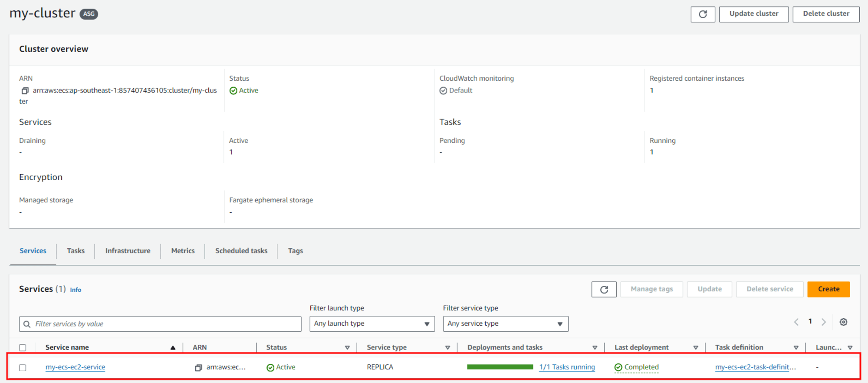Sort the Task definition column
868x383 pixels.
pyautogui.click(x=796, y=348)
